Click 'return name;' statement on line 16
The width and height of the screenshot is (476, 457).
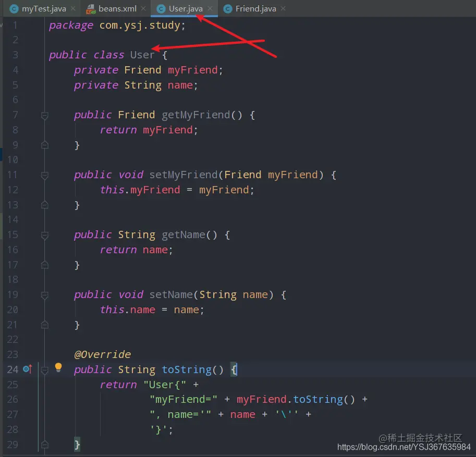pos(136,250)
